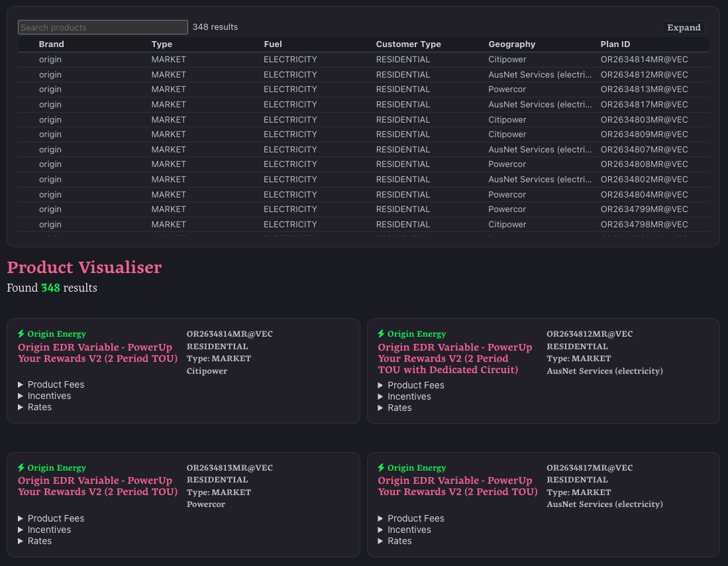Open the 'TOU with Dedicated Circuit' plan title
728x566 pixels.
tap(454, 359)
